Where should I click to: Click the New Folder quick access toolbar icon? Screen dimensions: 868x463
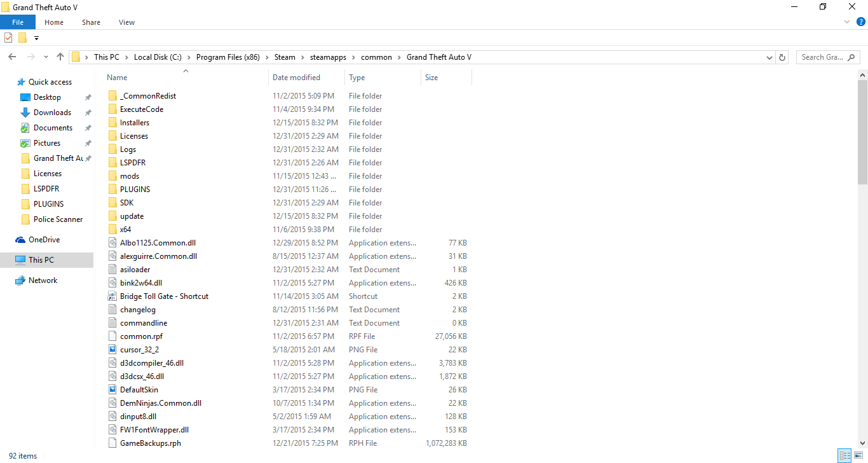[23, 38]
